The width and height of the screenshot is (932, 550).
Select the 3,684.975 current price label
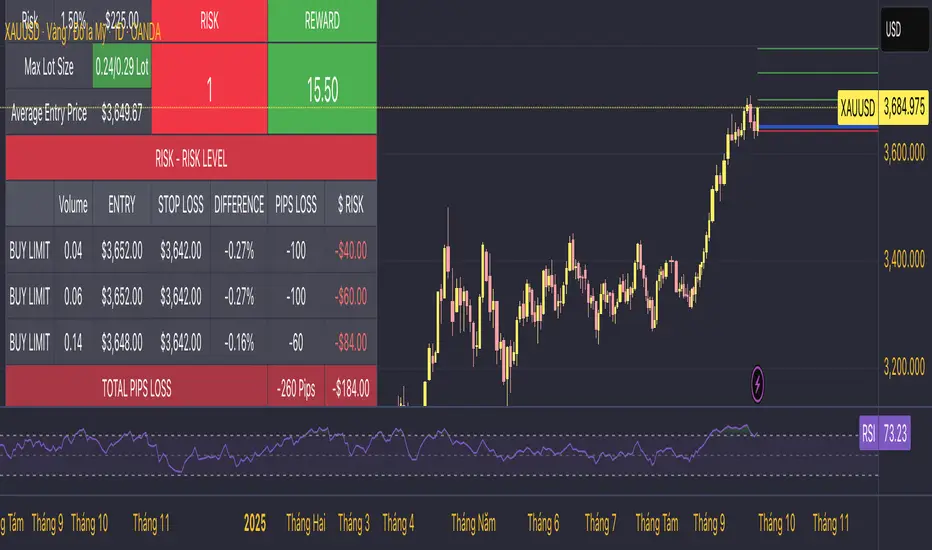[x=903, y=108]
